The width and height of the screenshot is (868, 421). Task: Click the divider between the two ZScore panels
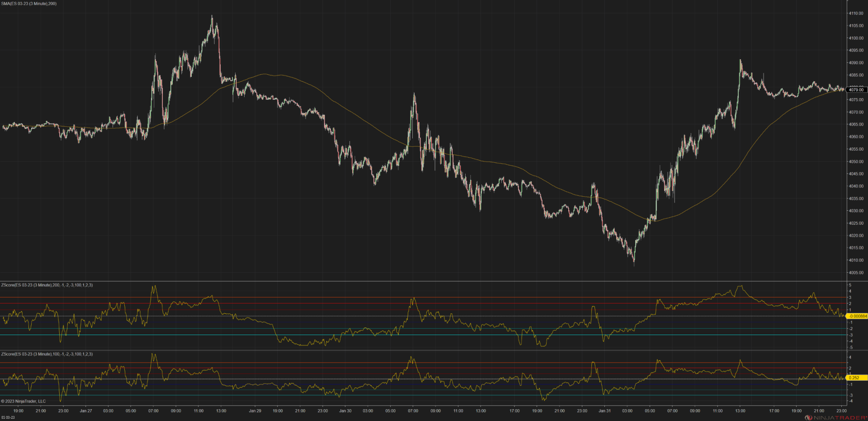coord(423,350)
